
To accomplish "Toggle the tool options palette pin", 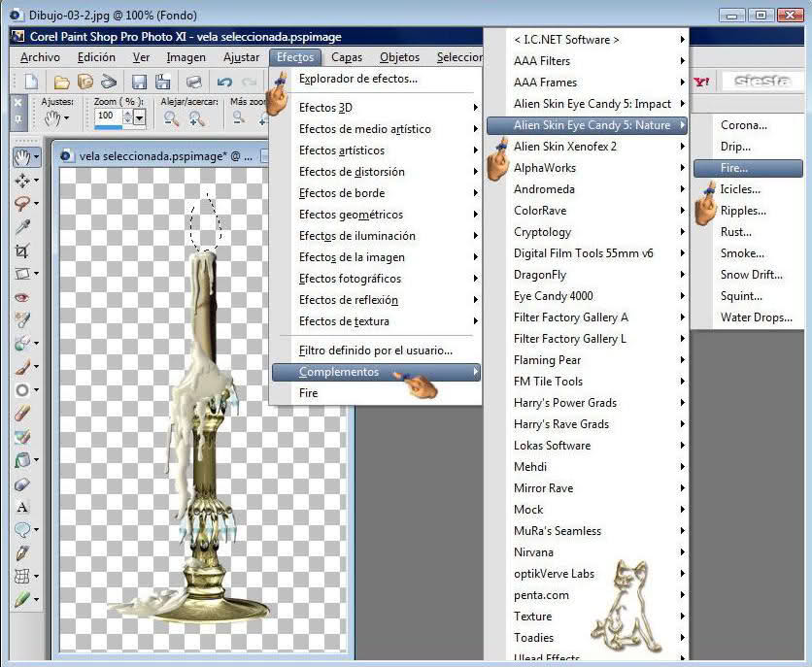I will pos(18,119).
